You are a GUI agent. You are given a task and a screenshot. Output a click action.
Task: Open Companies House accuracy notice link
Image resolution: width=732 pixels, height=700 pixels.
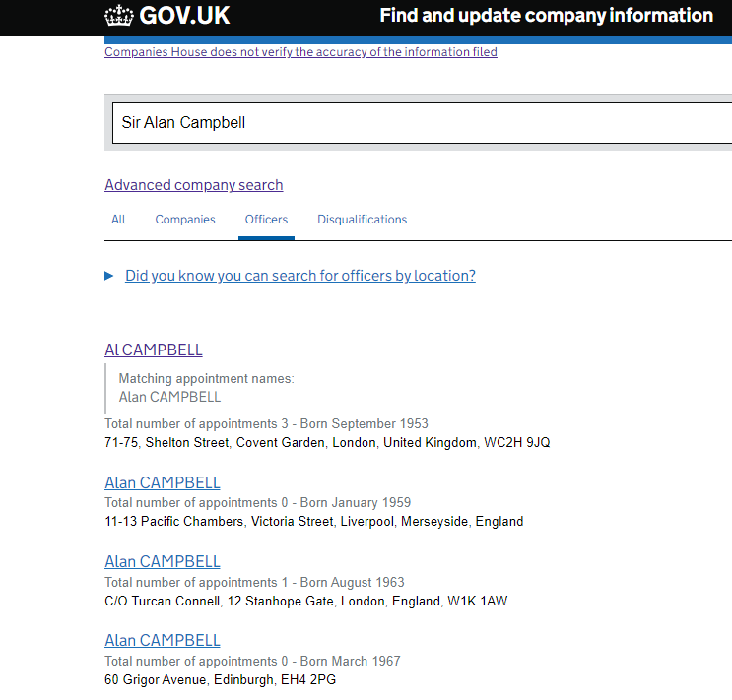(300, 52)
